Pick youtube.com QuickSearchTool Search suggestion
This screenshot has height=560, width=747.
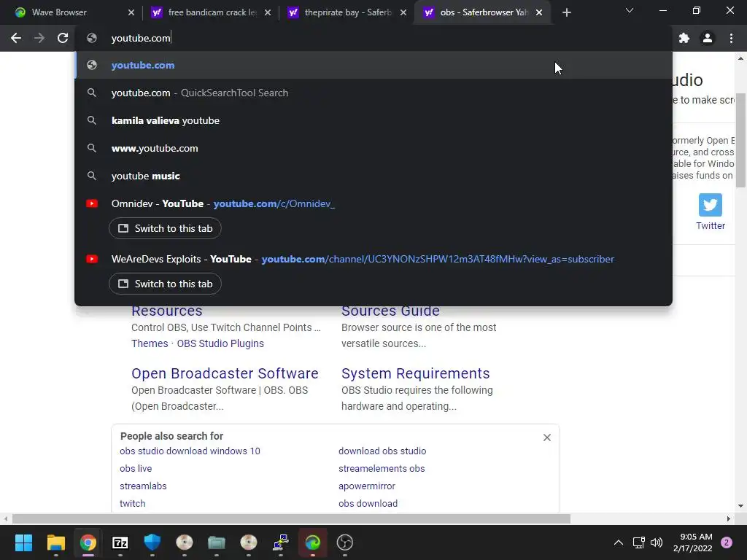pyautogui.click(x=373, y=93)
